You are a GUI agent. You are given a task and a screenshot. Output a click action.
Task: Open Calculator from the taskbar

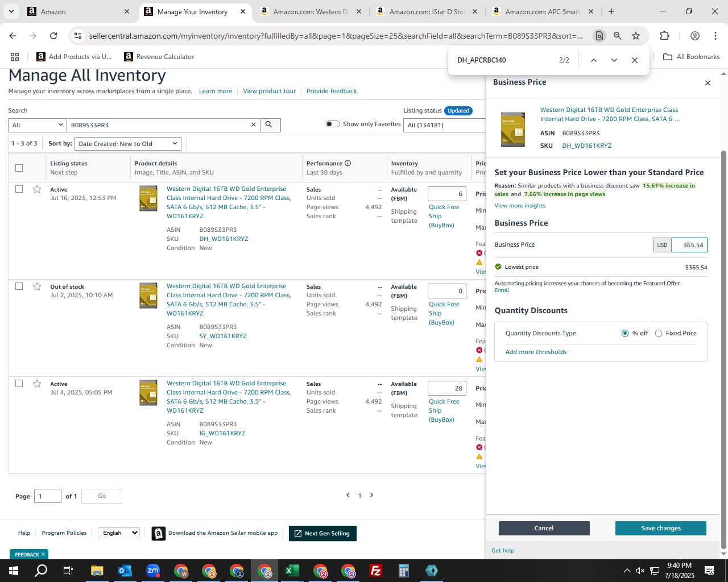[404, 571]
